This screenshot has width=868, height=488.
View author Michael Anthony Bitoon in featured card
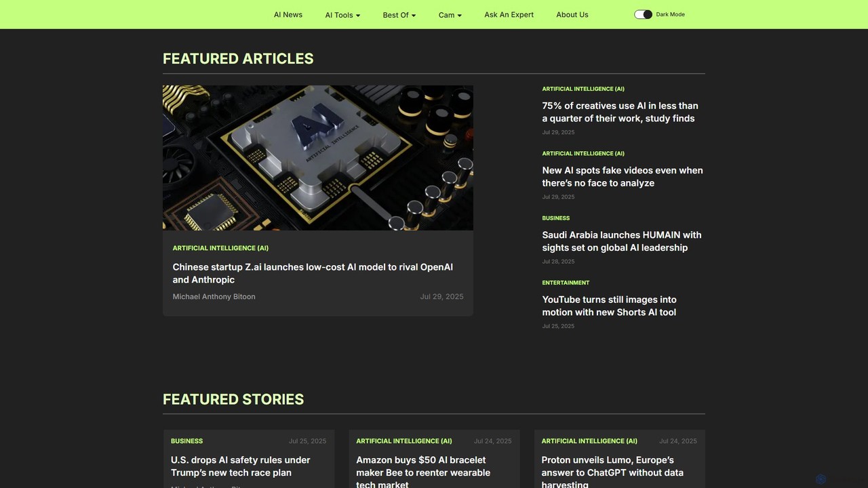coord(214,296)
